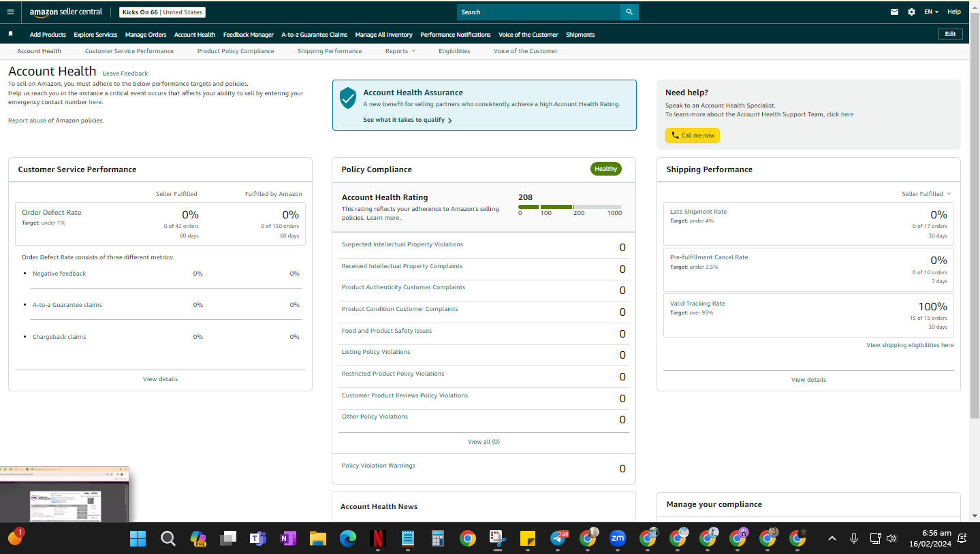This screenshot has width=980, height=554.
Task: Open Zoom from taskbar
Action: [x=618, y=538]
